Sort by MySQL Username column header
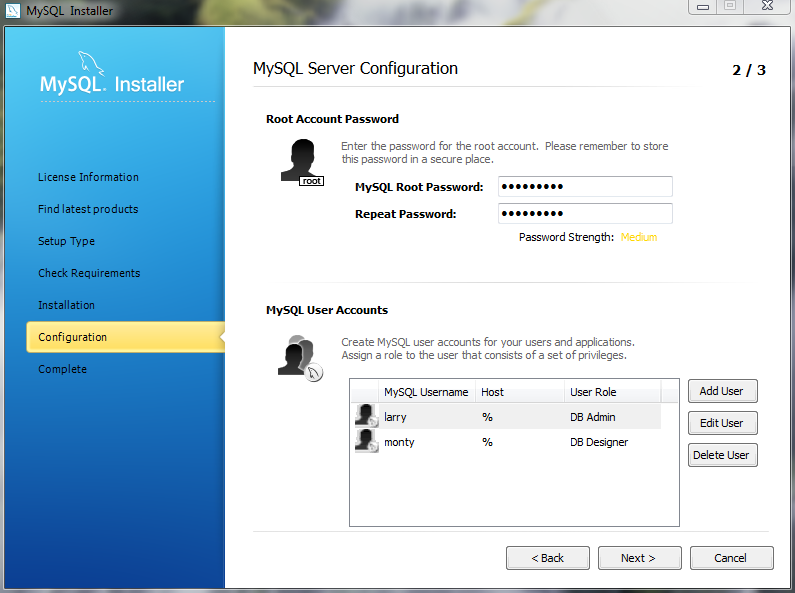The image size is (795, 593). click(x=426, y=392)
